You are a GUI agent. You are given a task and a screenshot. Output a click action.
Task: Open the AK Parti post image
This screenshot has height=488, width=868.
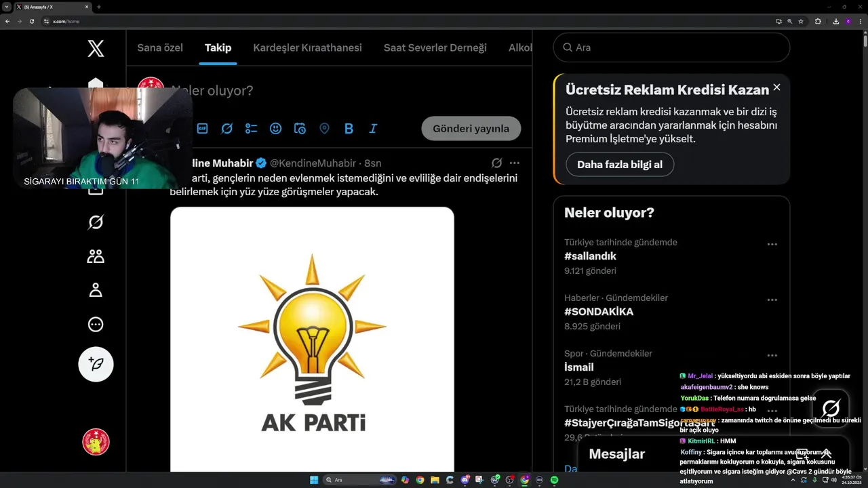pos(312,339)
